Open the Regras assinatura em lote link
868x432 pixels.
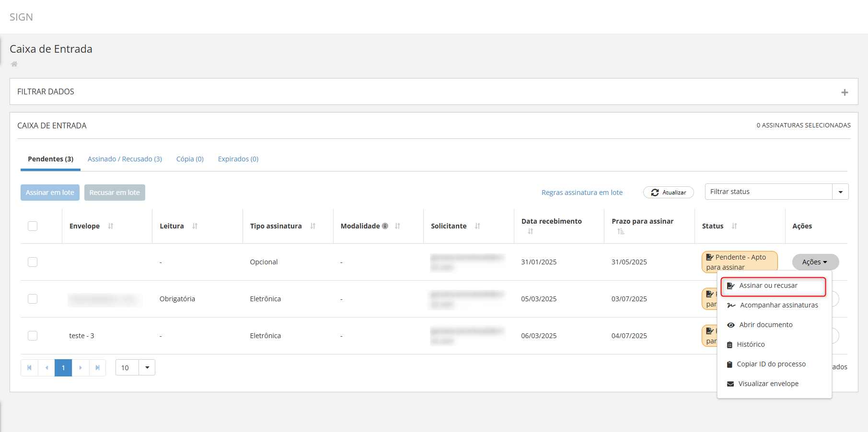point(582,193)
